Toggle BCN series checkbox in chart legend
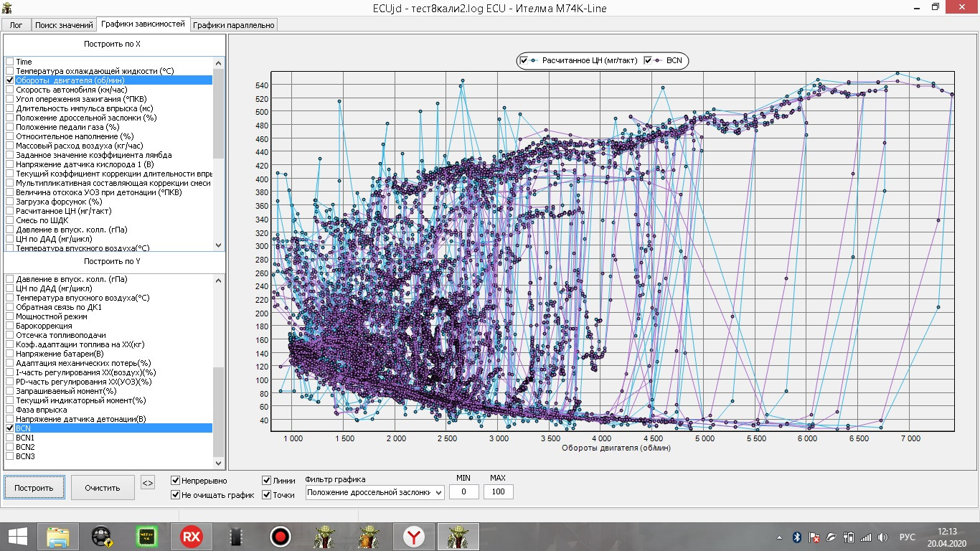Screen dimensions: 980x551 pyautogui.click(x=649, y=61)
